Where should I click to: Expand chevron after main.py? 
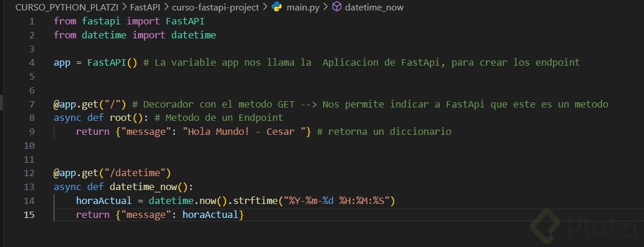coord(325,8)
